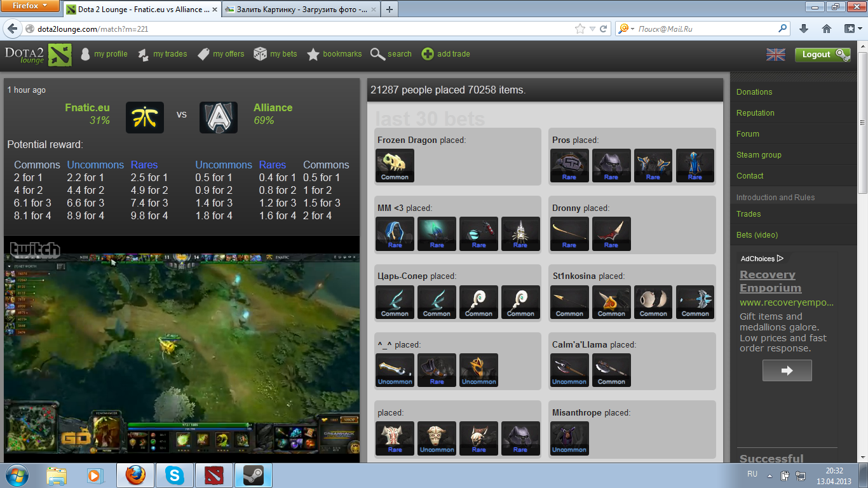Click the ad's arrow button
Viewport: 868px width, 488px height.
(x=787, y=370)
